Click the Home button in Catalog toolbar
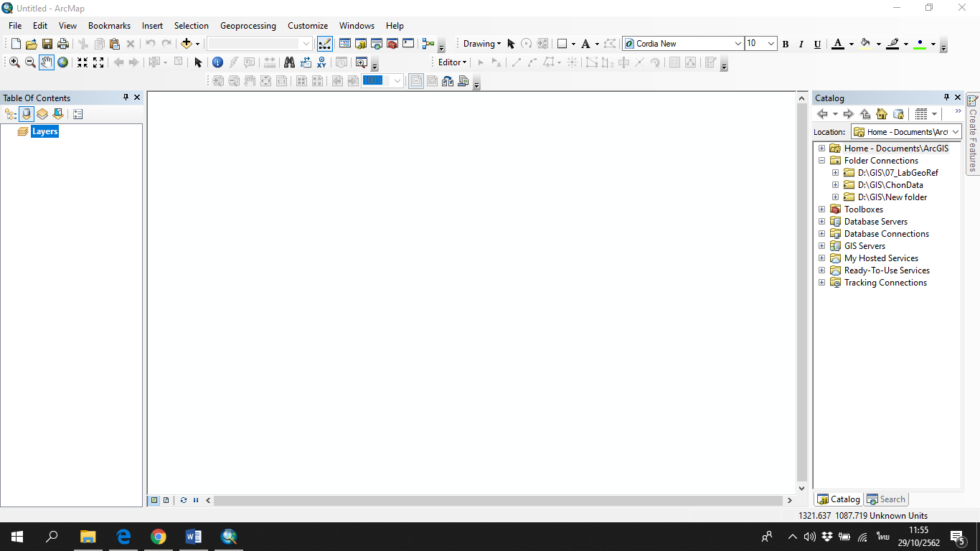The height and width of the screenshot is (551, 980). pyautogui.click(x=881, y=113)
